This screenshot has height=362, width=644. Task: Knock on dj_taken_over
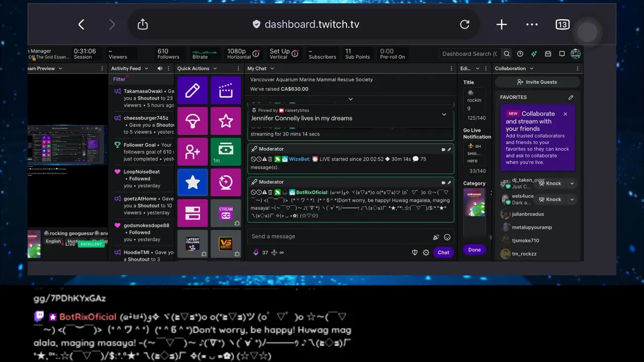tap(549, 184)
